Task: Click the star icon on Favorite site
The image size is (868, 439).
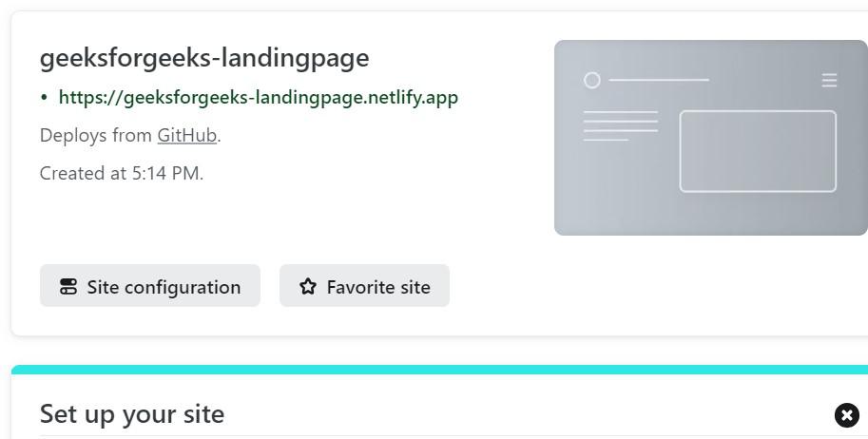Action: pyautogui.click(x=307, y=287)
